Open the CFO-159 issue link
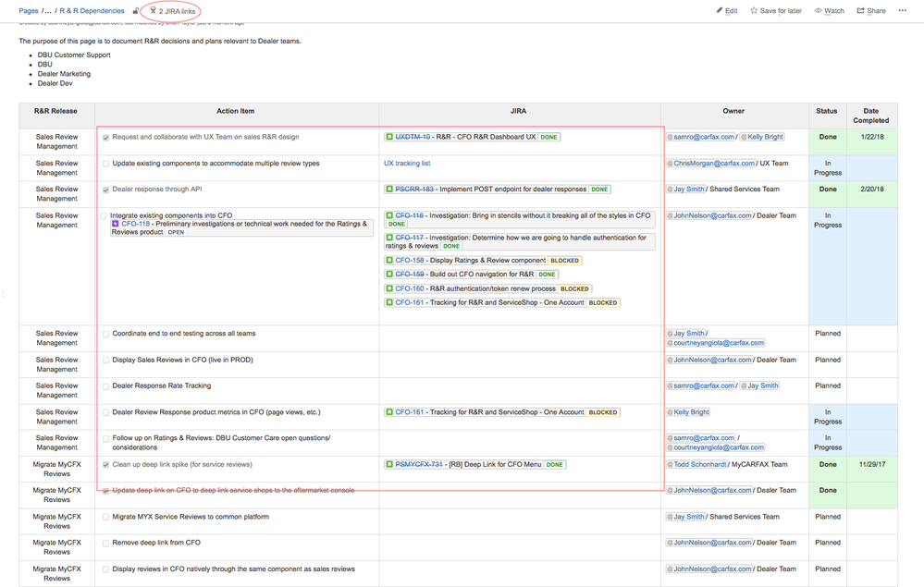The height and width of the screenshot is (587, 924). [x=410, y=275]
